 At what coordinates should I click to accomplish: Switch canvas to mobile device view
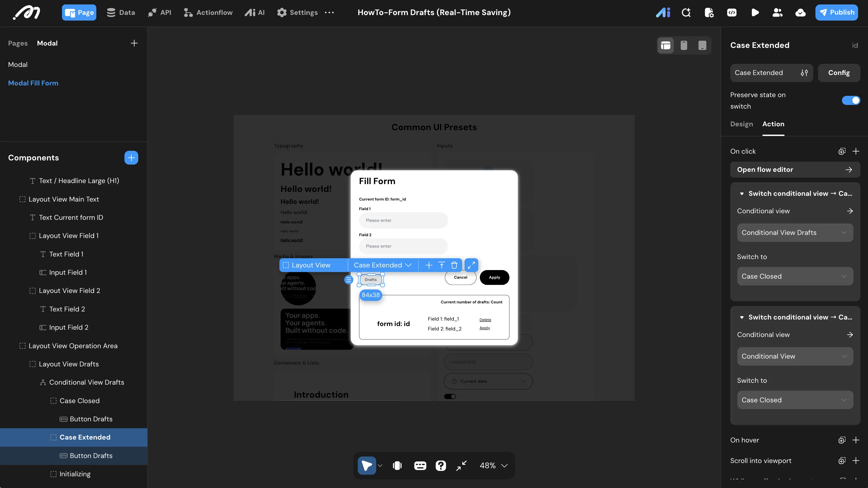684,45
